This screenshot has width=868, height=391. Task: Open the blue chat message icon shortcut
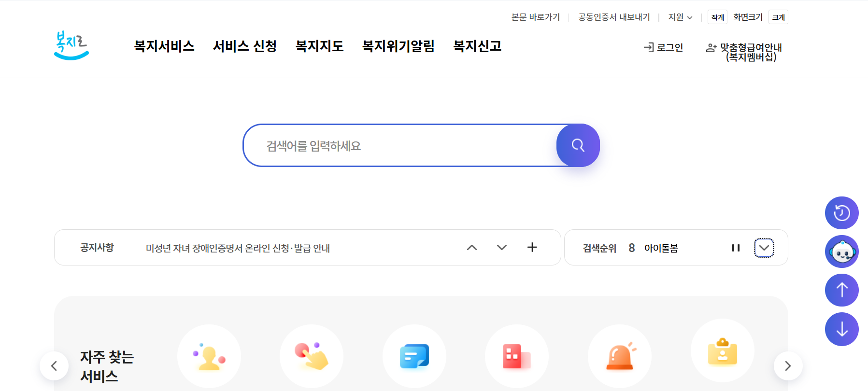click(x=414, y=356)
